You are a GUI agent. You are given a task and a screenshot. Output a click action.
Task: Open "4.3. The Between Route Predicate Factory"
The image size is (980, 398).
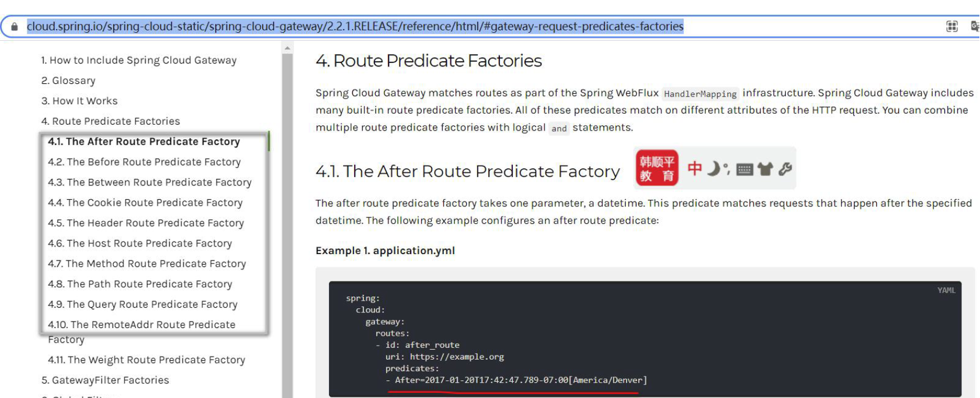point(150,182)
